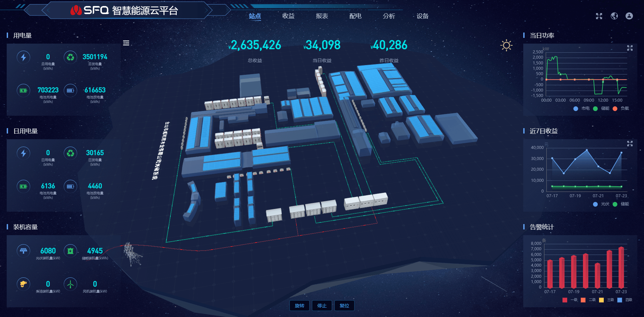
Task: Switch to the 收益 tab
Action: click(x=288, y=16)
